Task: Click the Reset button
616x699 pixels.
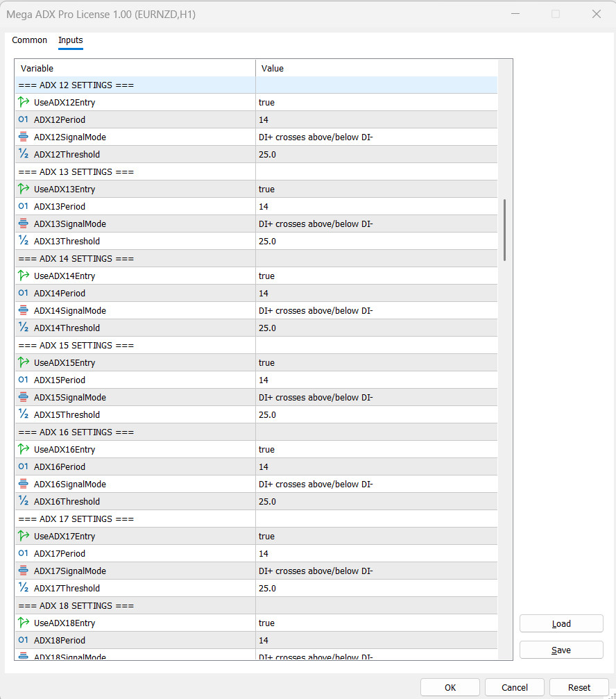Action: pos(579,687)
